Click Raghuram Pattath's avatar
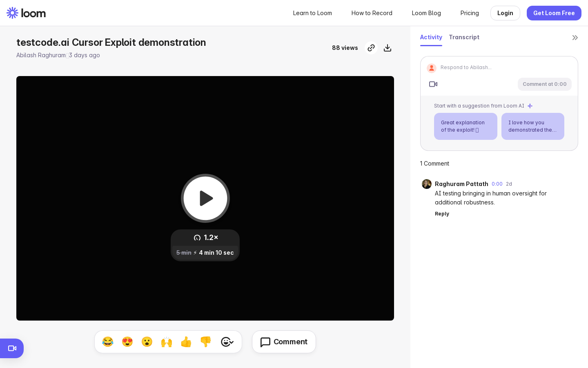Viewport: 588px width, 368px height. click(427, 184)
